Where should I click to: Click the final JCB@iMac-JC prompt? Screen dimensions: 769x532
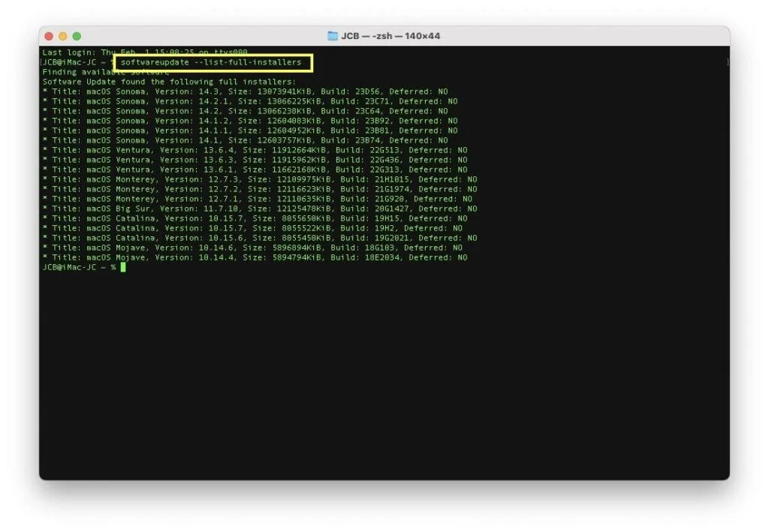click(x=80, y=267)
